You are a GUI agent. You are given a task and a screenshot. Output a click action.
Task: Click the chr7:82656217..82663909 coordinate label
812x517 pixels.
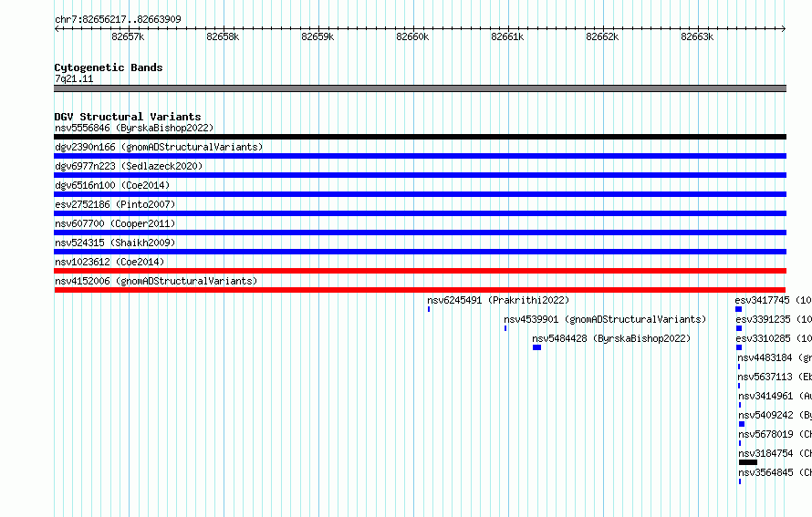pyautogui.click(x=118, y=19)
